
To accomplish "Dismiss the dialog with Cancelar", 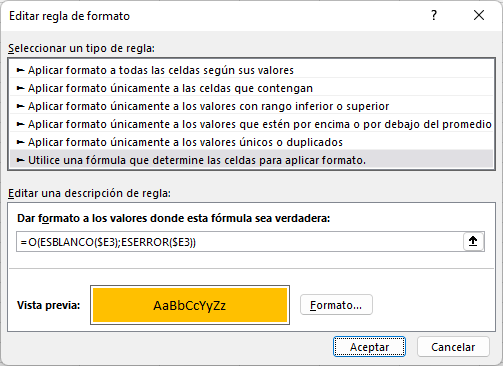I will 453,347.
